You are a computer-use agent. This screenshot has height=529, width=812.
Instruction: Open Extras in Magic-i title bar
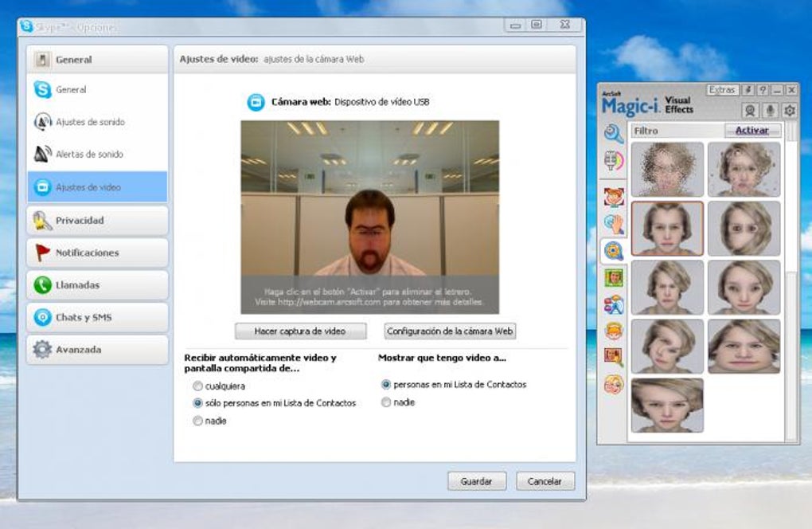722,90
